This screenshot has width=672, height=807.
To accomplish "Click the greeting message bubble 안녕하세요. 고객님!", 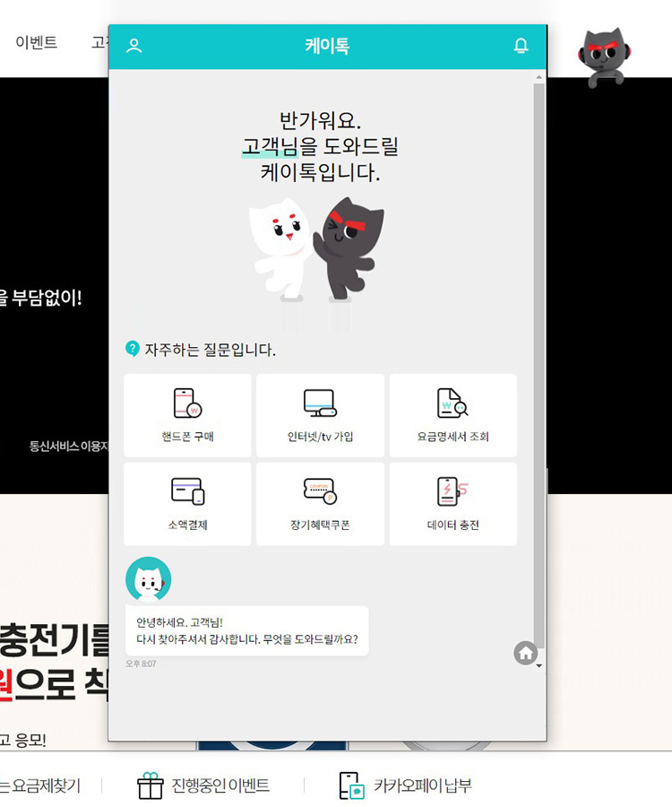I will 246,631.
